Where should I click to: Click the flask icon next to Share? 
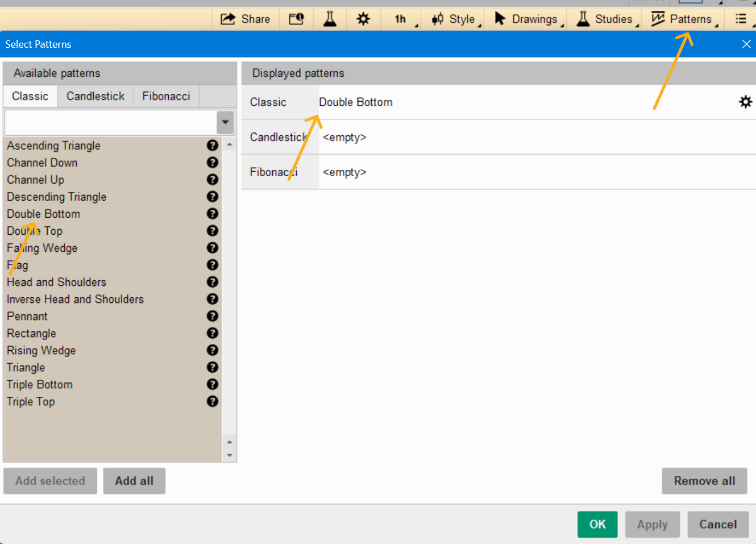[330, 19]
